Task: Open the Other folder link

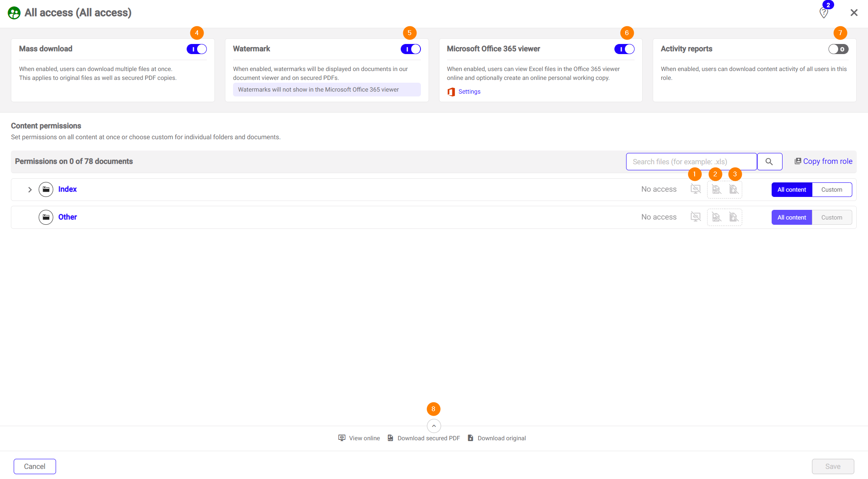Action: click(x=67, y=217)
